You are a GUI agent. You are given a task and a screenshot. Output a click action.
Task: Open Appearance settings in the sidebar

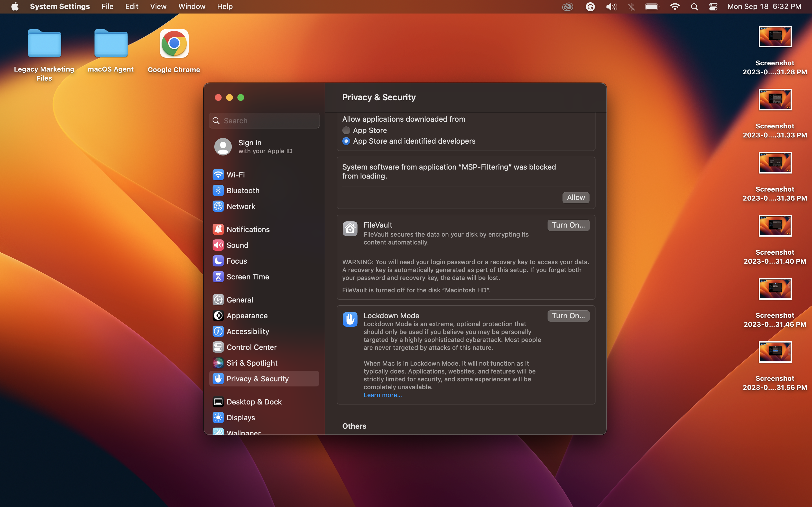click(x=247, y=315)
